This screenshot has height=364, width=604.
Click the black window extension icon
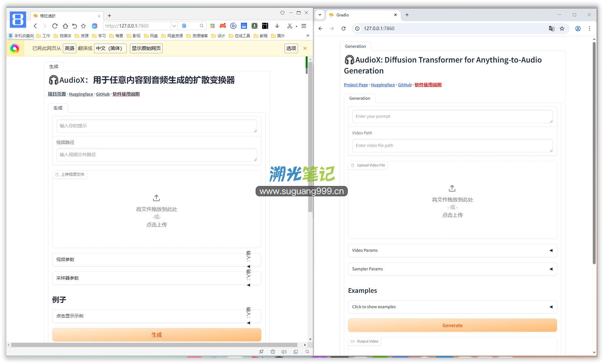265,26
